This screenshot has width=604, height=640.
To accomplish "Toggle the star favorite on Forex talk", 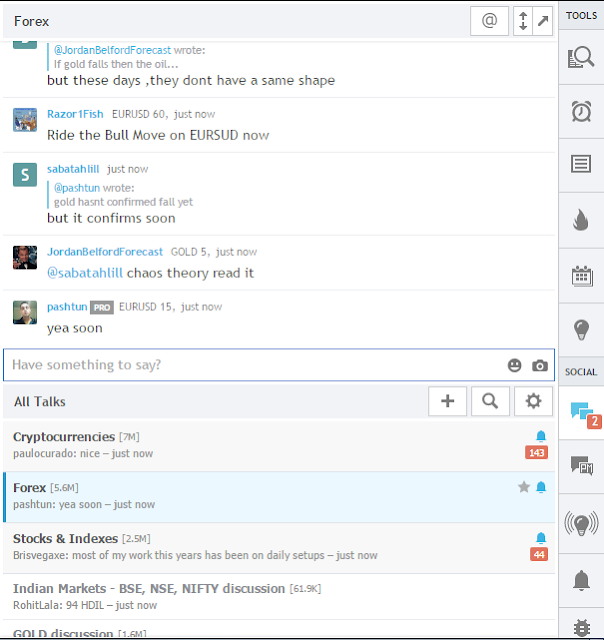I will 524,487.
